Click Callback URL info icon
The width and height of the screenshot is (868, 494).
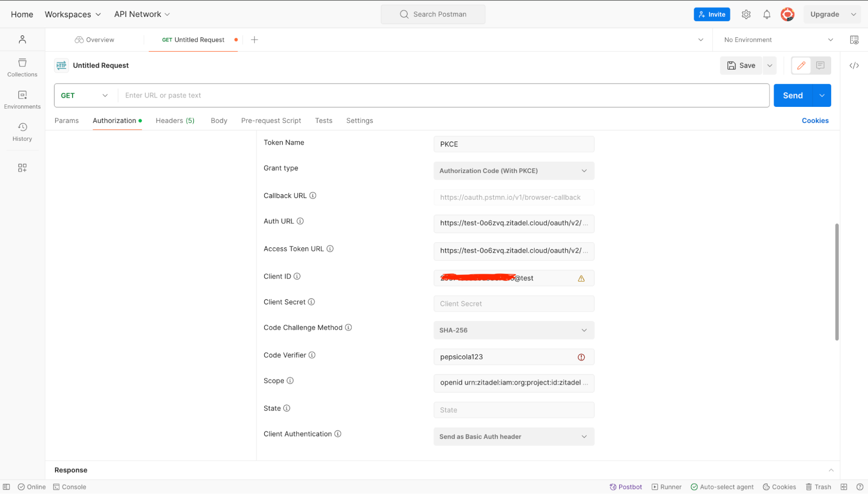point(313,196)
